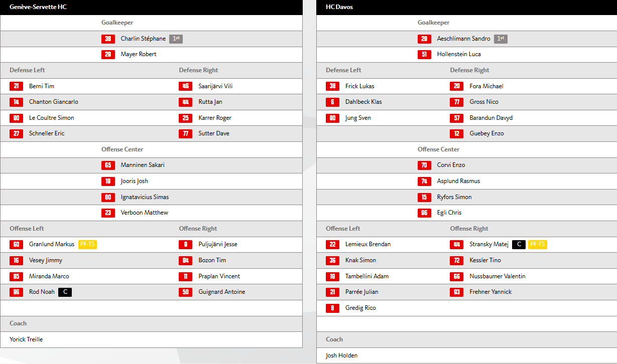
Task: Click coach name Yorick Treille
Action: click(x=26, y=339)
